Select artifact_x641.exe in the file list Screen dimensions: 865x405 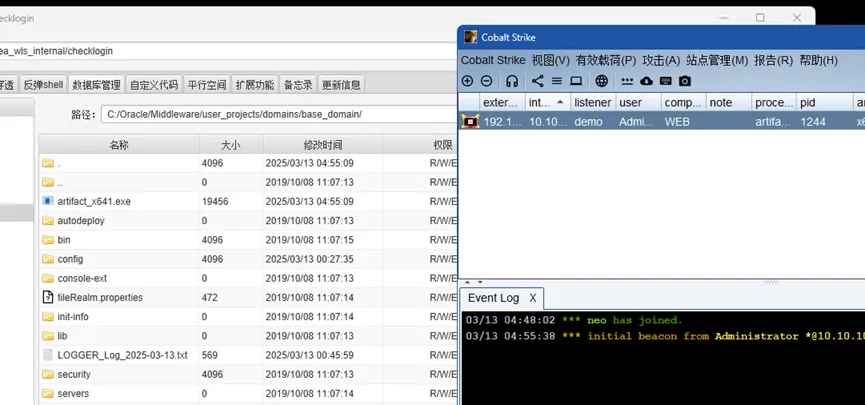(94, 201)
